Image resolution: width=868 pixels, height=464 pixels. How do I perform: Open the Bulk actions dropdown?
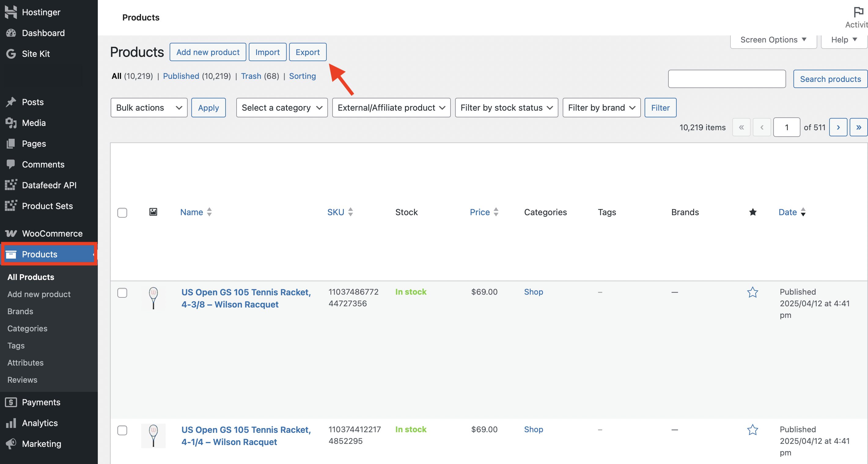149,108
